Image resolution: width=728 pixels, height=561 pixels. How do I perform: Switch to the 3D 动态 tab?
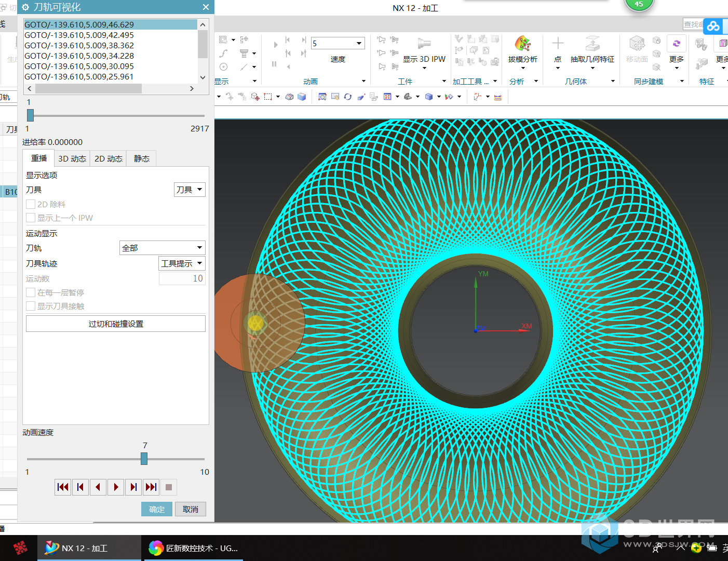(x=72, y=159)
